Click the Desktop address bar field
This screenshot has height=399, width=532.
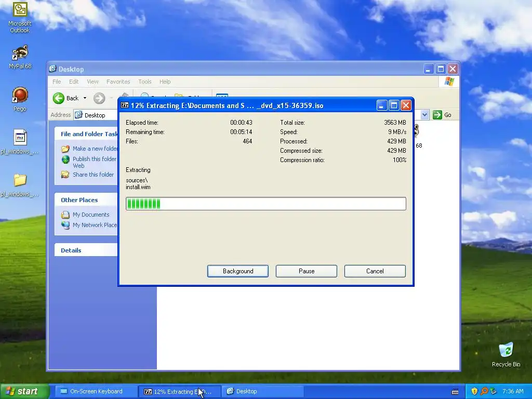point(96,115)
